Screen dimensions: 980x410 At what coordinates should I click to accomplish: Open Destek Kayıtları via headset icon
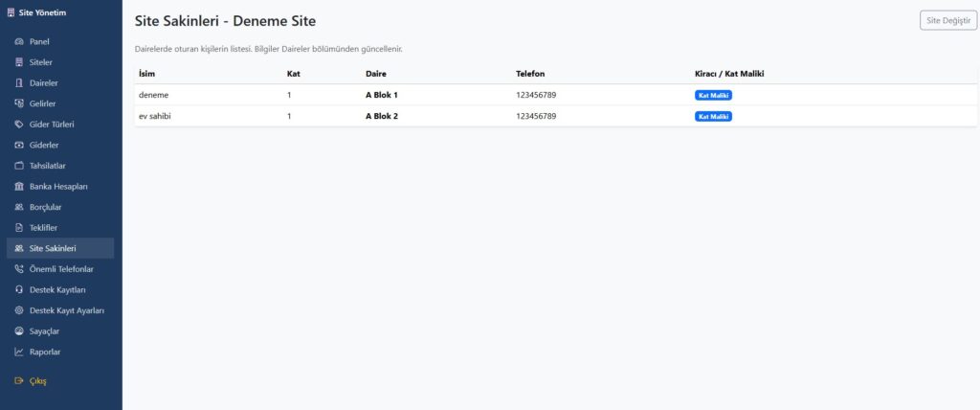coord(19,289)
